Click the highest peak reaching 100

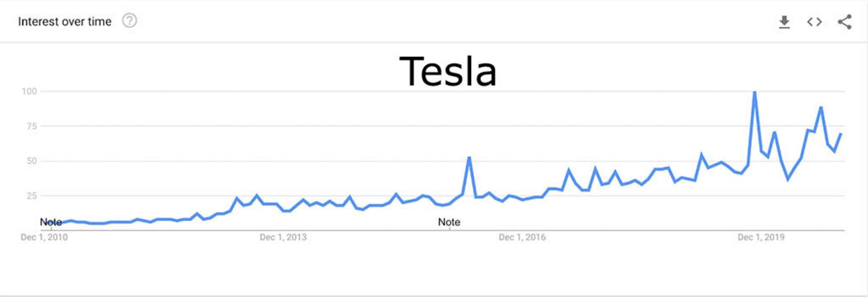[755, 93]
